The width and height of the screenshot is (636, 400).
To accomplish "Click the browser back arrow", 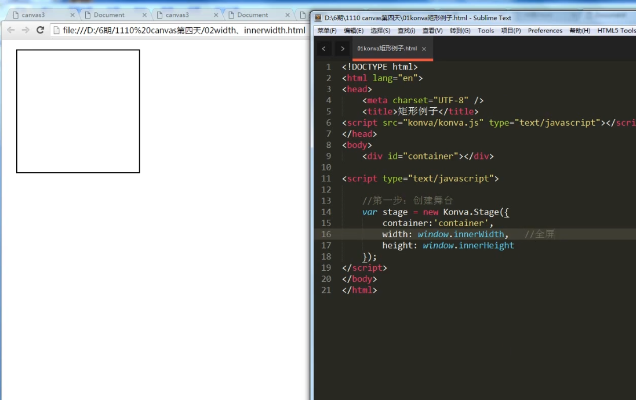I will pos(9,30).
